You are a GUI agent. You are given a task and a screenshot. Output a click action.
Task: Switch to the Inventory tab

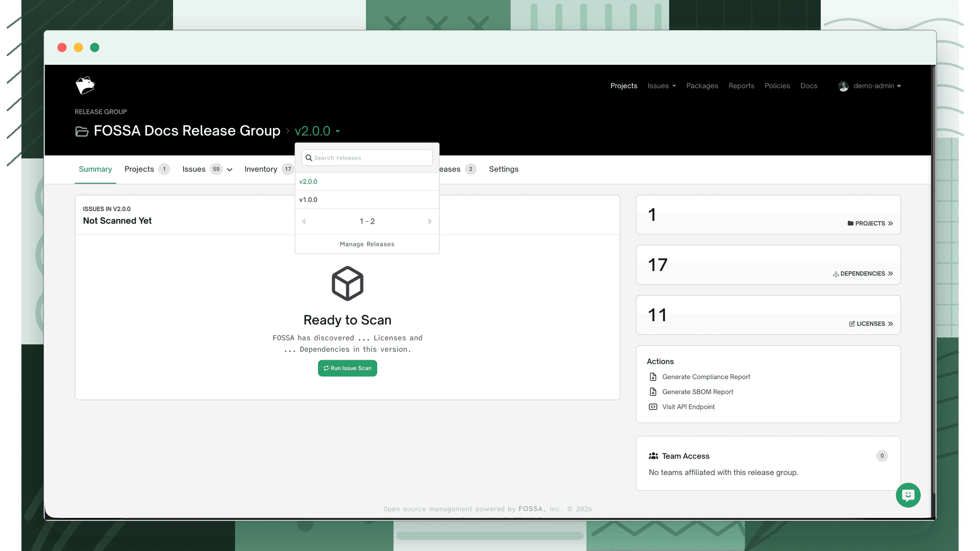coord(269,169)
